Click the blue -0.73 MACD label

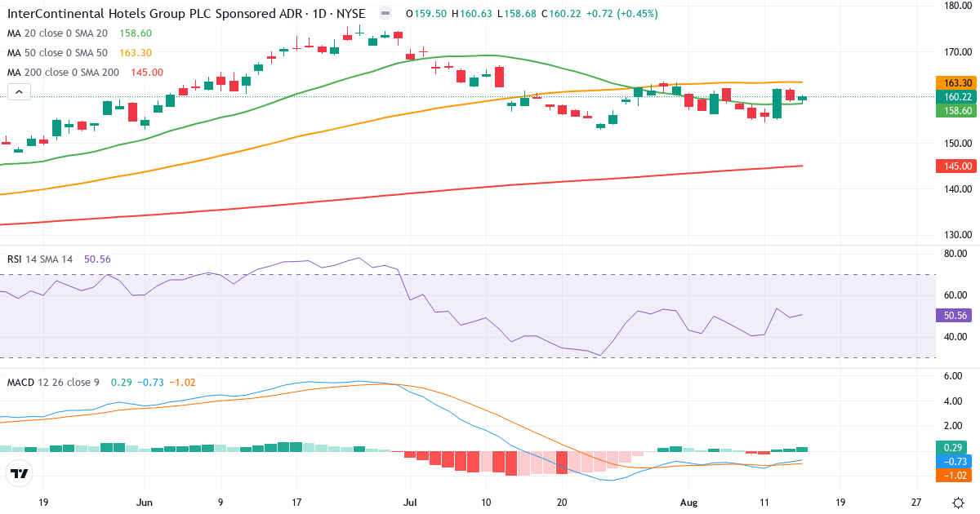[x=955, y=461]
